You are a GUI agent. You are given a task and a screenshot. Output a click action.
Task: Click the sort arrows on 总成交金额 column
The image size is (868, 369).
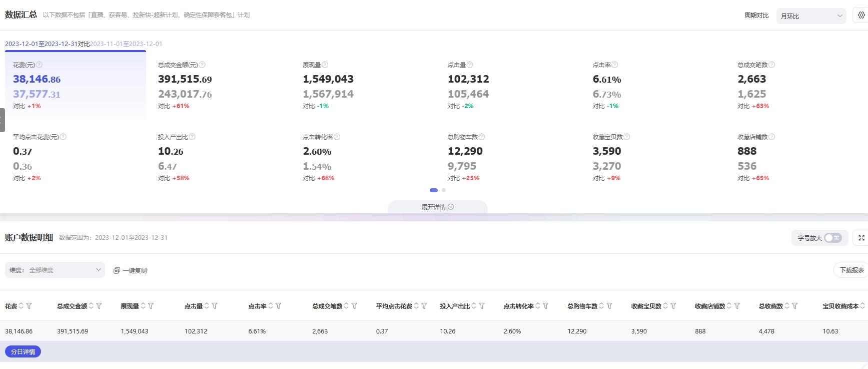click(x=91, y=306)
